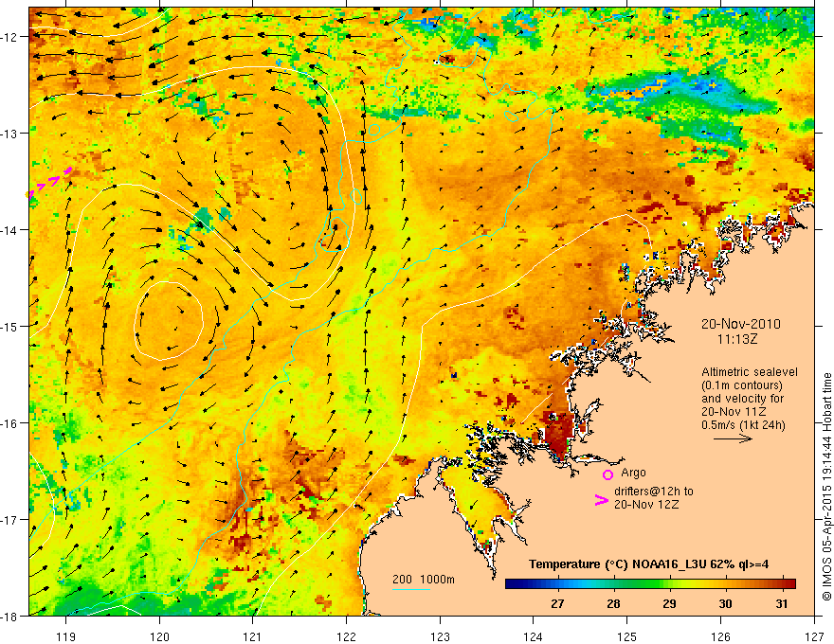Click the latitude axis label -18
Viewport: 834px width, 644px height.
(x=9, y=616)
